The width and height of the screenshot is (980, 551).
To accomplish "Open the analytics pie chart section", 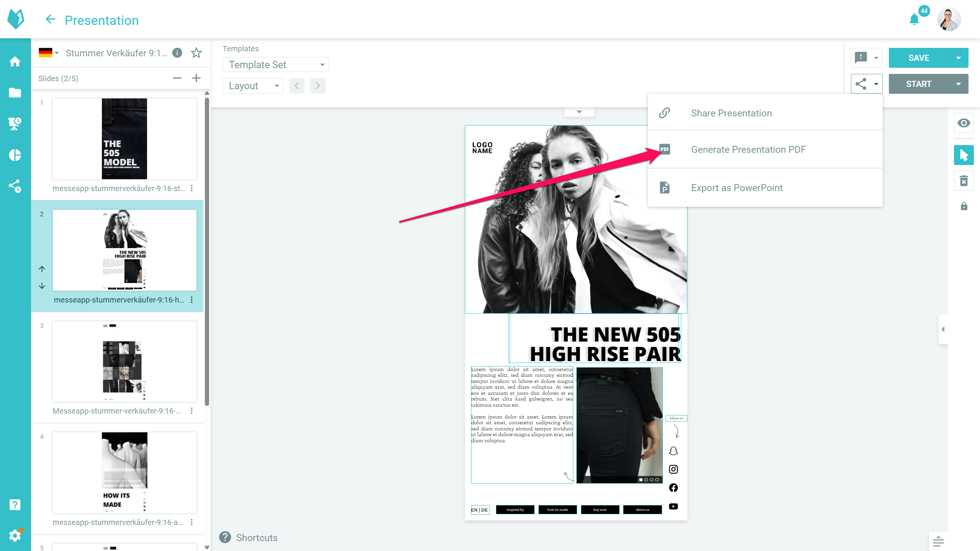I will [15, 155].
